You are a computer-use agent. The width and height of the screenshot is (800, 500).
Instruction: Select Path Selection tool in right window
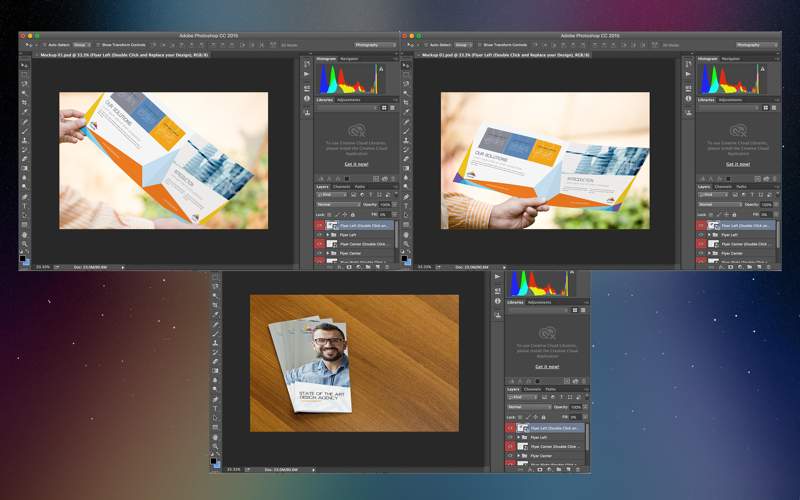[406, 215]
